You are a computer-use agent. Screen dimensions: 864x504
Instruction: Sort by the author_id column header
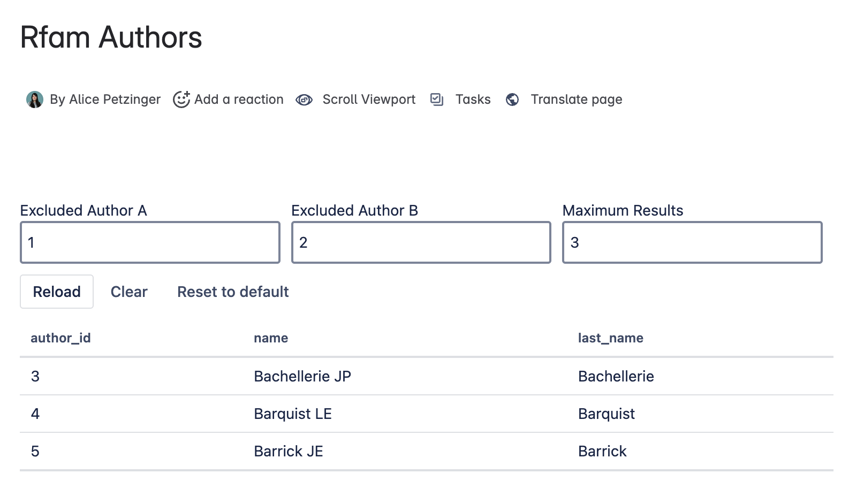pyautogui.click(x=60, y=338)
